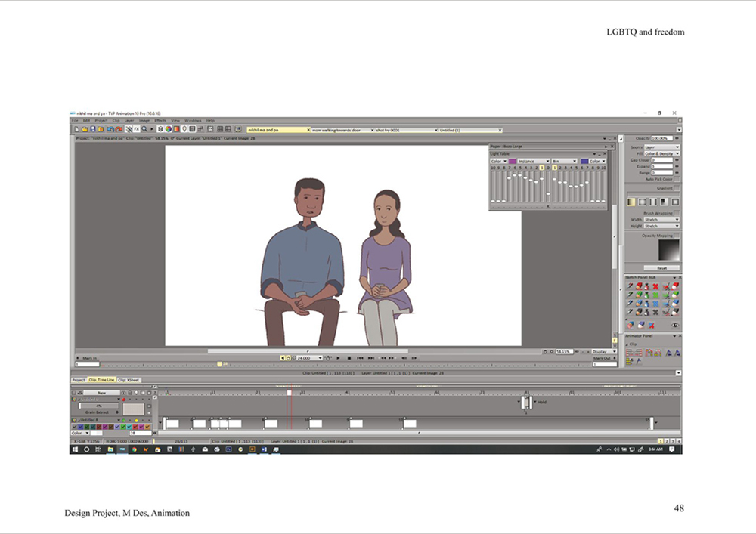Toggle the Sketch Panel eye icon

[x=675, y=325]
